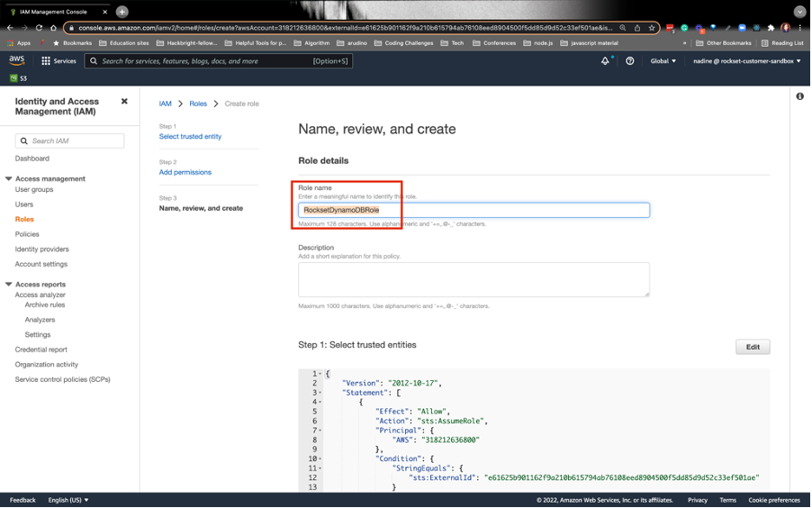812x508 pixels.
Task: Click the browser home icon
Action: [x=53, y=28]
